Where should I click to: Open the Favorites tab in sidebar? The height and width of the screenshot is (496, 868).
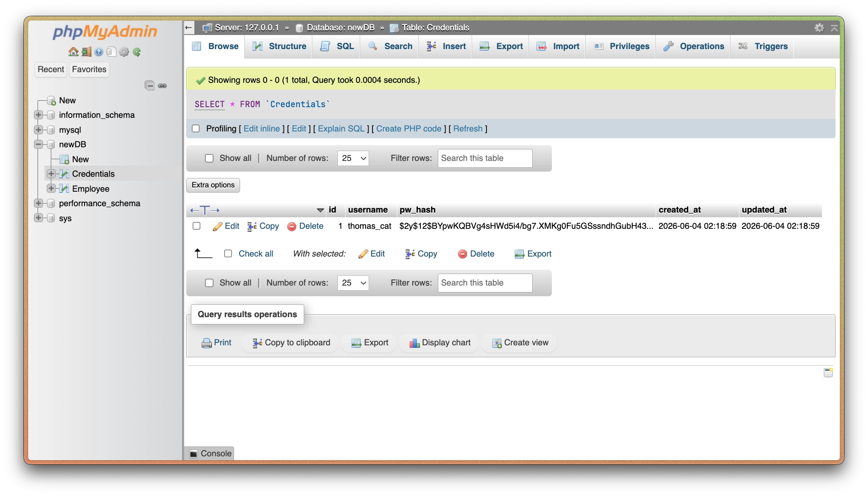(89, 69)
